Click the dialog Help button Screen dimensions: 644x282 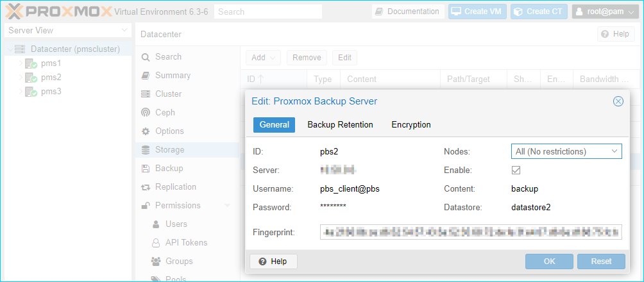pos(273,261)
